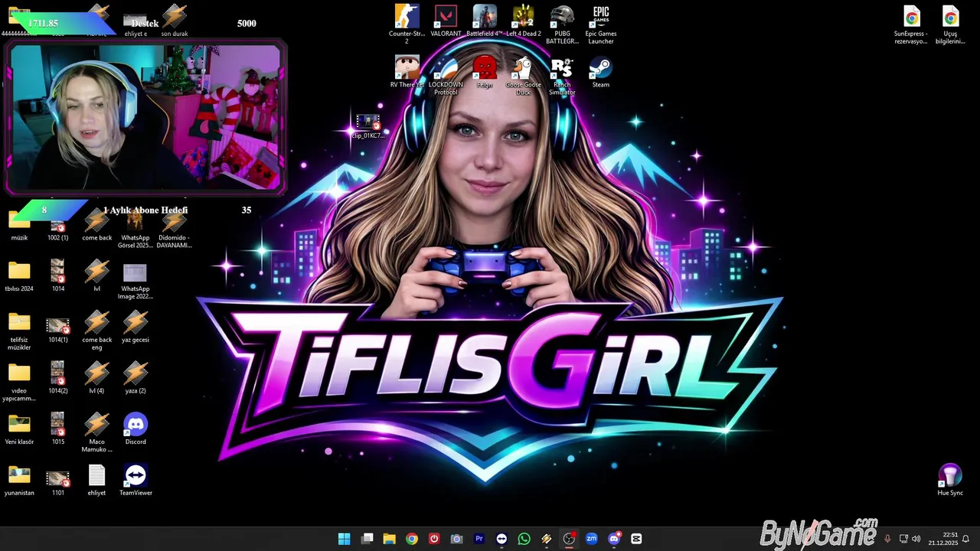Image resolution: width=980 pixels, height=551 pixels.
Task: Switch to Discord in the taskbar
Action: [614, 539]
